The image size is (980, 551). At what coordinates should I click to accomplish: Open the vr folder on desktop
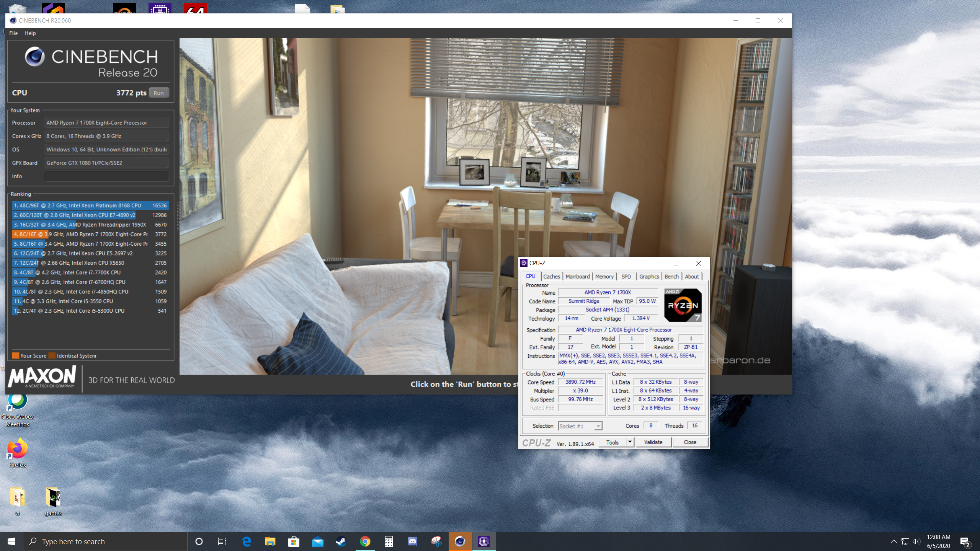pyautogui.click(x=18, y=501)
